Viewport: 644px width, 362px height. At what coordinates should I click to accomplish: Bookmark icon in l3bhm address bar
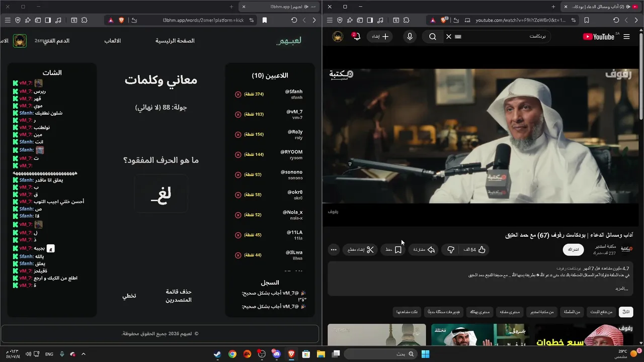tap(265, 20)
